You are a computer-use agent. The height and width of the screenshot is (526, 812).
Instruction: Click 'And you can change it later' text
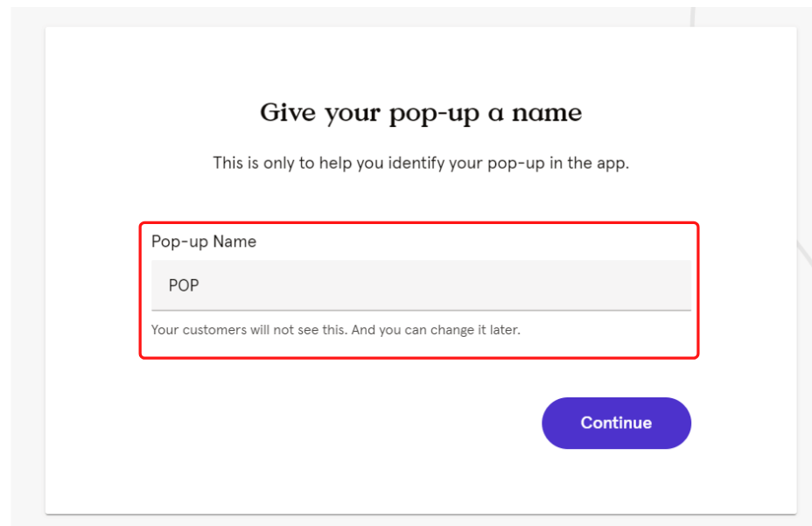pyautogui.click(x=436, y=330)
